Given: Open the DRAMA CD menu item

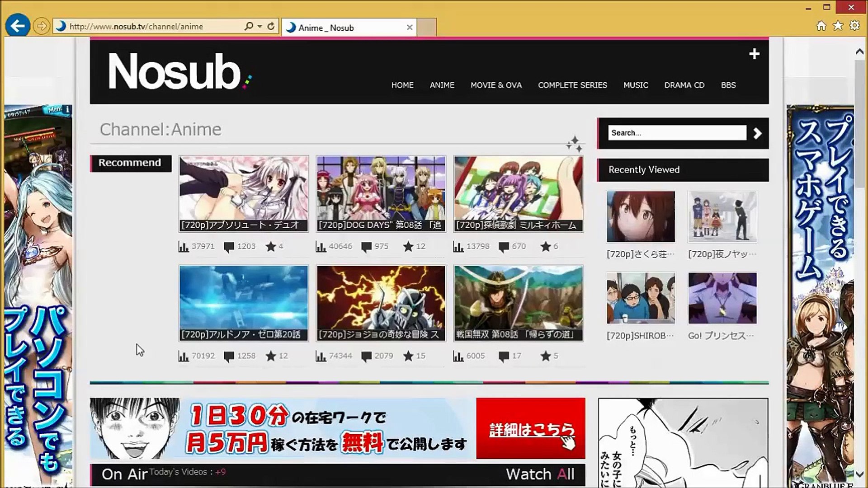Looking at the screenshot, I should pos(684,85).
